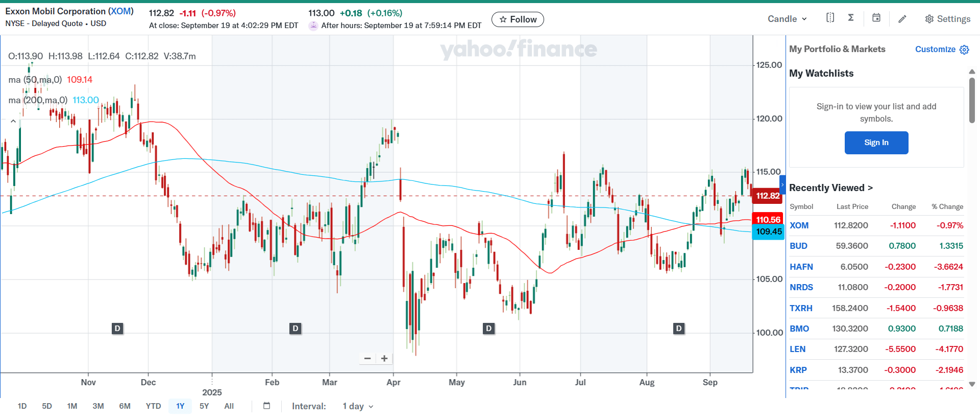Image resolution: width=980 pixels, height=420 pixels.
Task: Click the sidebar scroll-down arrow
Action: [x=972, y=384]
